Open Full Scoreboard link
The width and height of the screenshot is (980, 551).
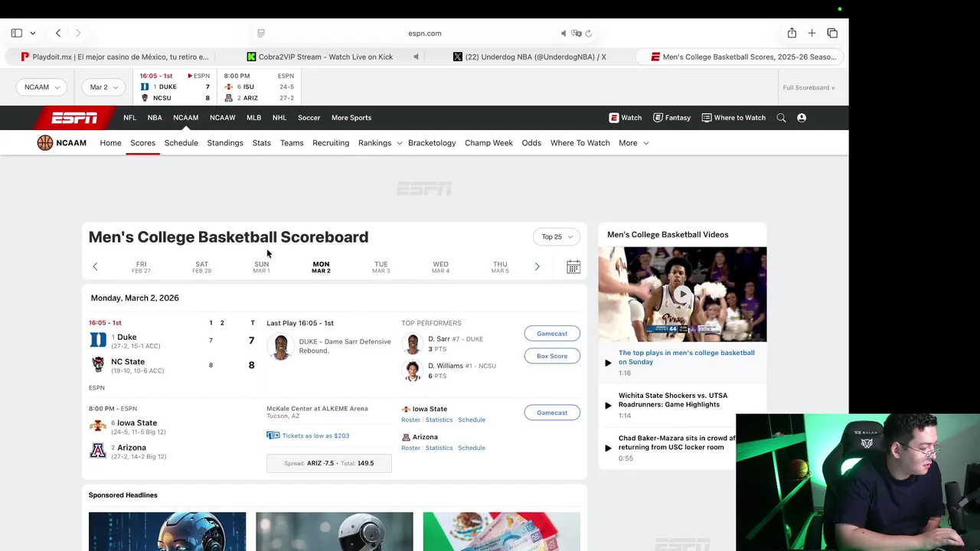click(x=808, y=87)
